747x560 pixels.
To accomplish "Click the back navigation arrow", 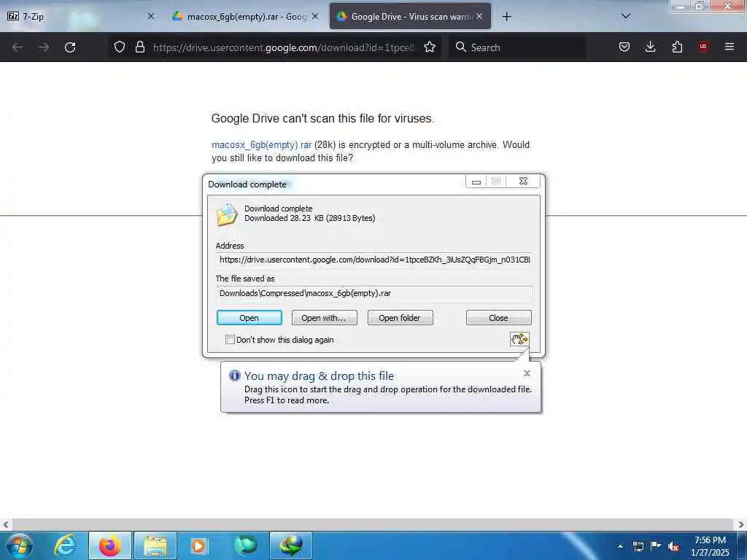I will coord(18,47).
